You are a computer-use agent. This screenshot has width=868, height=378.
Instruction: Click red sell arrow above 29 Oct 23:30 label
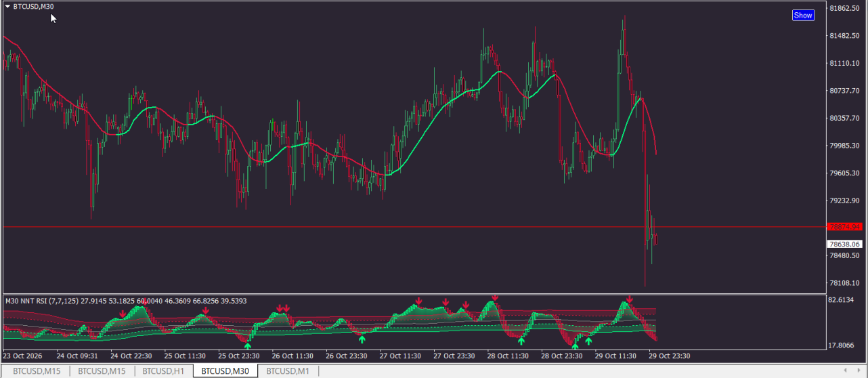tap(630, 299)
